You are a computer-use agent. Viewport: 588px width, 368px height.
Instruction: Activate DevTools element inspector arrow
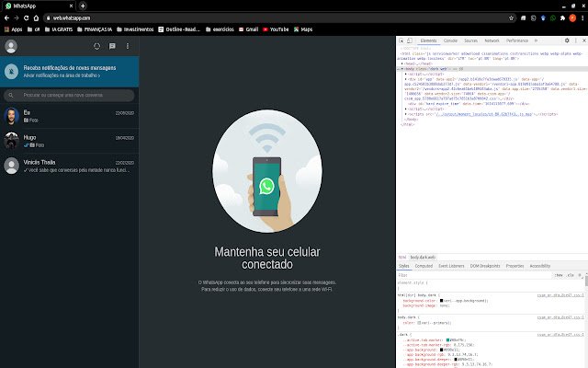click(401, 40)
